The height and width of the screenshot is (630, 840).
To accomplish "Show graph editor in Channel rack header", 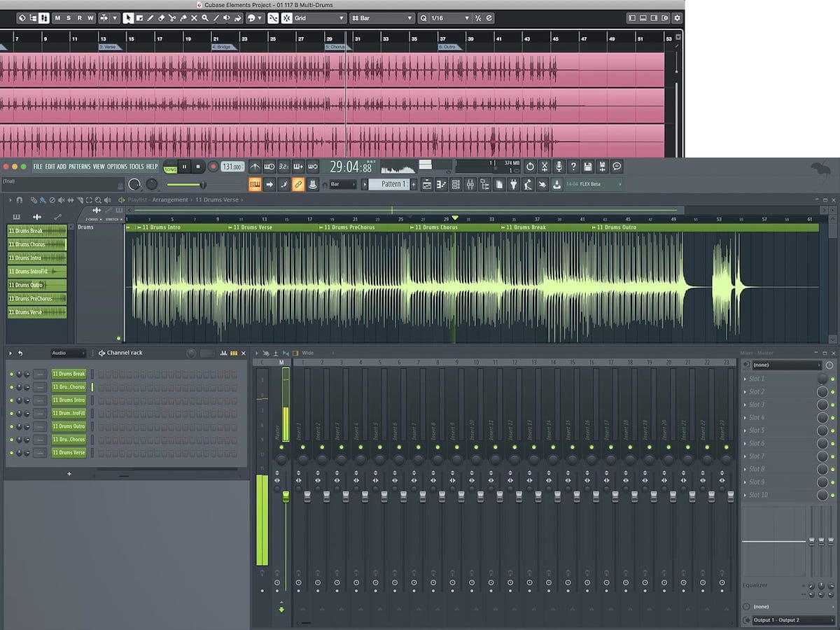I will pos(224,353).
